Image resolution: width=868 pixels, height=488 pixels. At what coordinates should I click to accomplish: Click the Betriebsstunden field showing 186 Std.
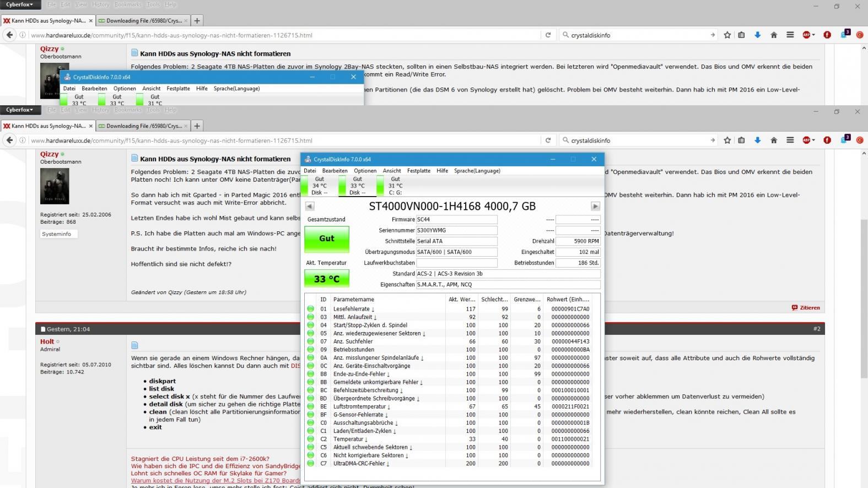coord(578,263)
